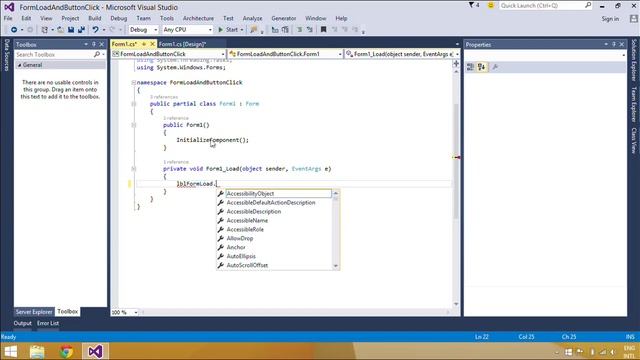Viewport: 640px width, 360px height.
Task: Select AccessibleName in the IntelliSense list
Action: [x=247, y=220]
